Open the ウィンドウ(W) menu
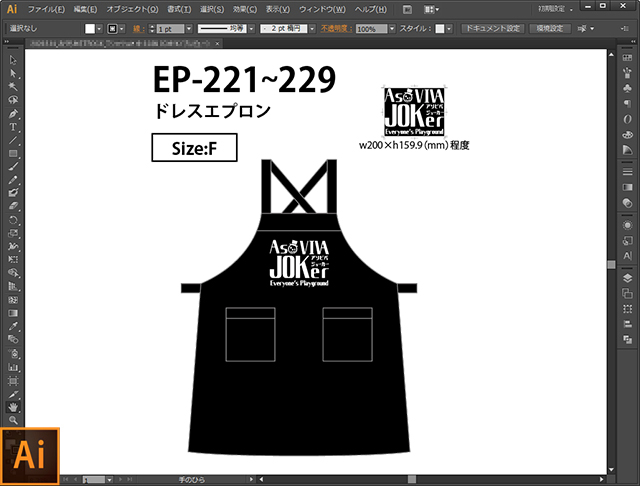 (x=322, y=9)
